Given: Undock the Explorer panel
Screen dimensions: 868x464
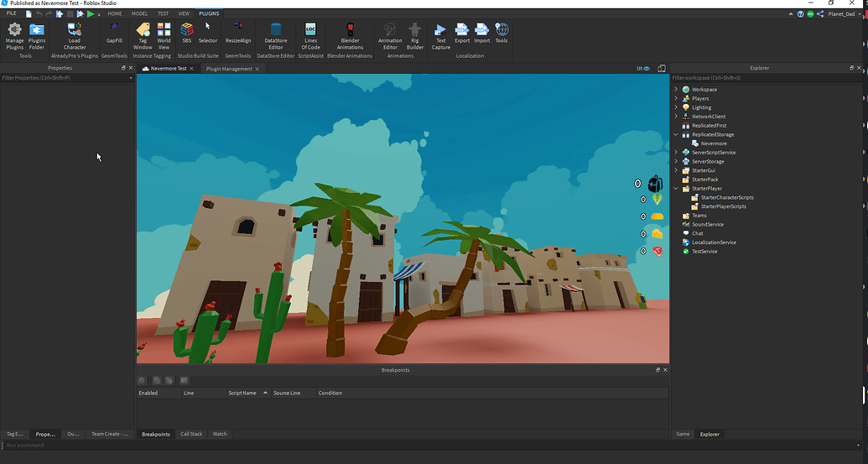Looking at the screenshot, I should tap(851, 68).
